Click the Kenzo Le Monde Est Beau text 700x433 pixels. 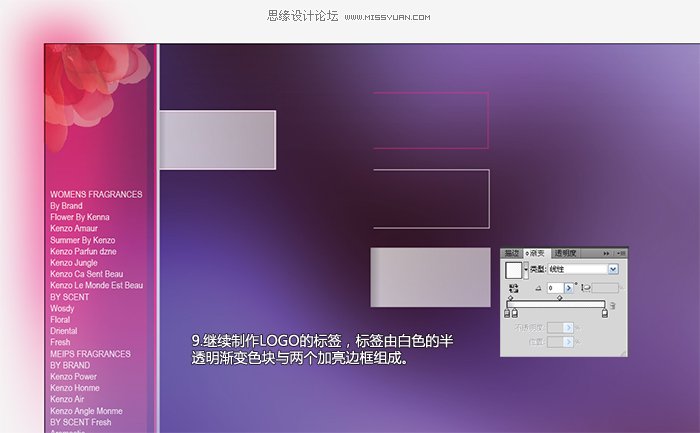[96, 285]
